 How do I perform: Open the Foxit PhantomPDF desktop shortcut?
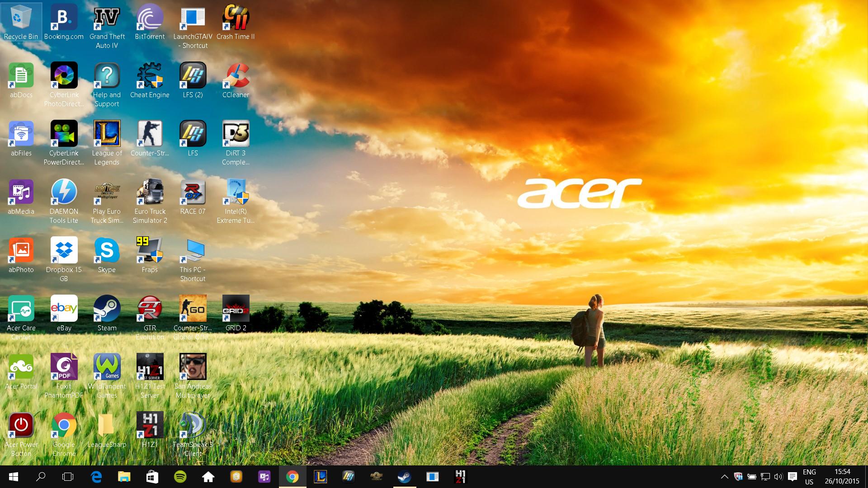(x=64, y=376)
